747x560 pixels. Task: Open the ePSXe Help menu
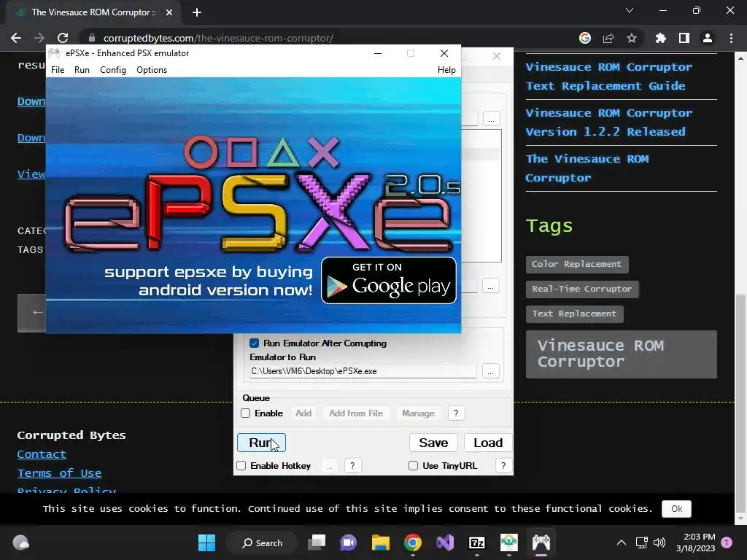[446, 70]
